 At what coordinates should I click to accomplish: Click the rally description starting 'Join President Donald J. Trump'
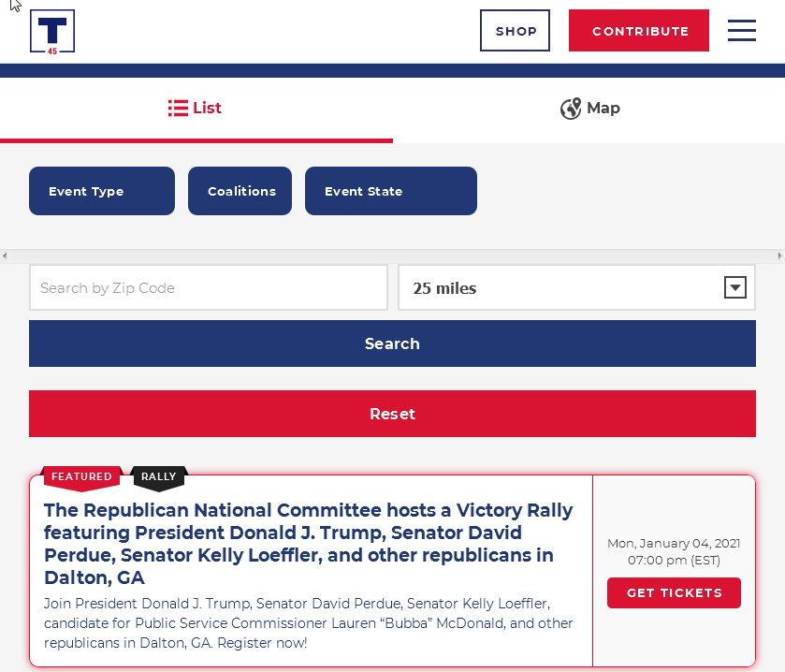click(x=309, y=623)
